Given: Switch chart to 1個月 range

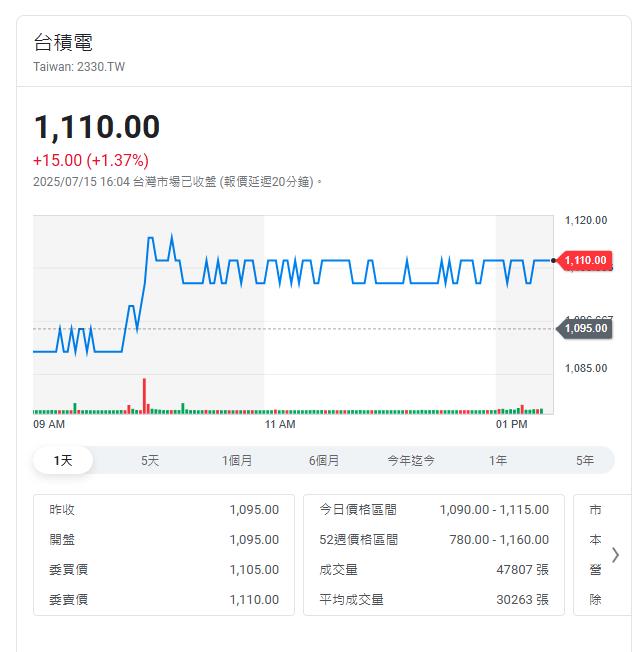Looking at the screenshot, I should tap(237, 460).
